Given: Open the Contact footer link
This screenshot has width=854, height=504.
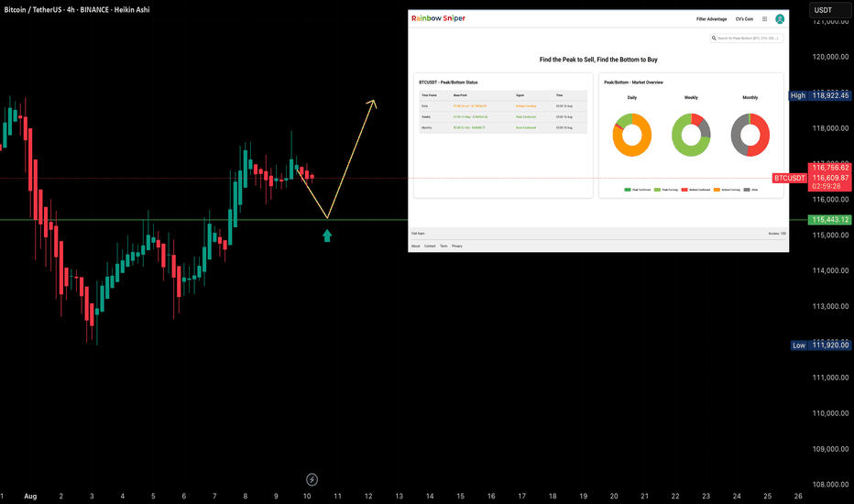Looking at the screenshot, I should click(430, 247).
